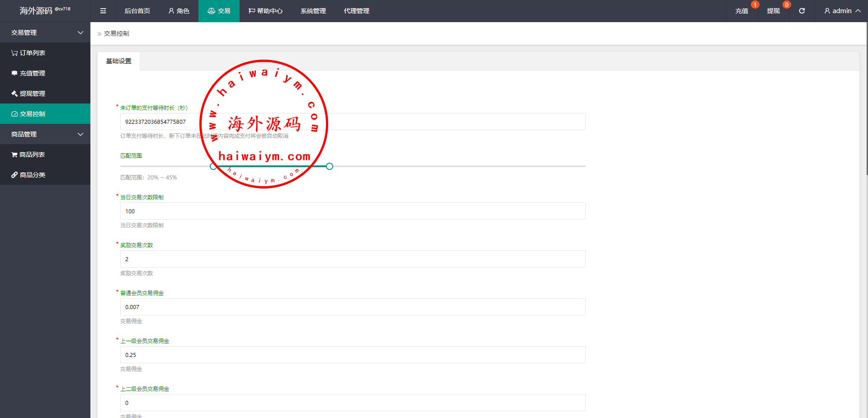Click the refresh icon in top bar

802,11
